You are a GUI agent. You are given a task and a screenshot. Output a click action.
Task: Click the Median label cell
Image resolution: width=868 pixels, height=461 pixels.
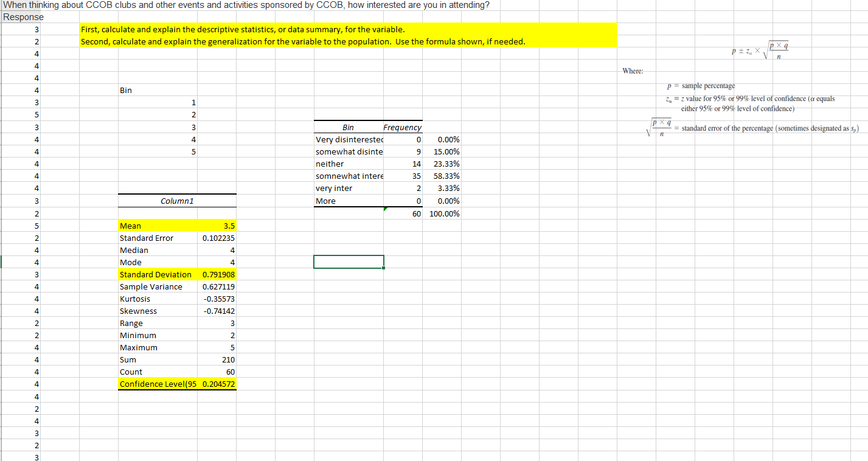pos(157,250)
